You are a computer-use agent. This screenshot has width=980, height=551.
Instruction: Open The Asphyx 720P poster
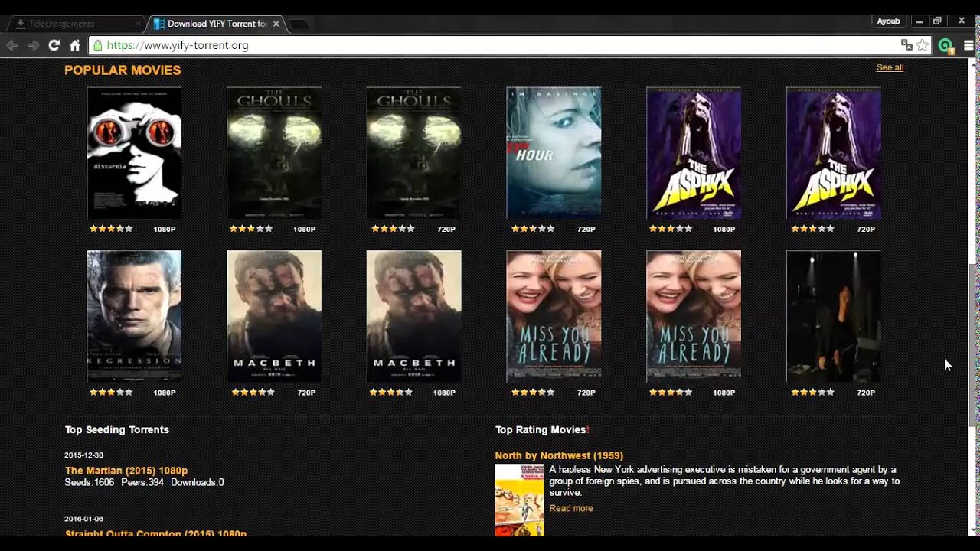pos(834,153)
